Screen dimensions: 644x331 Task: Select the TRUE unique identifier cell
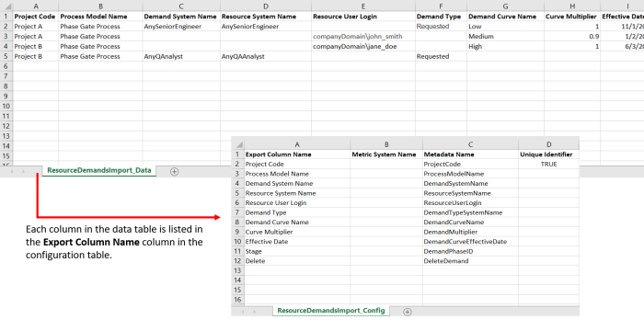coord(548,165)
